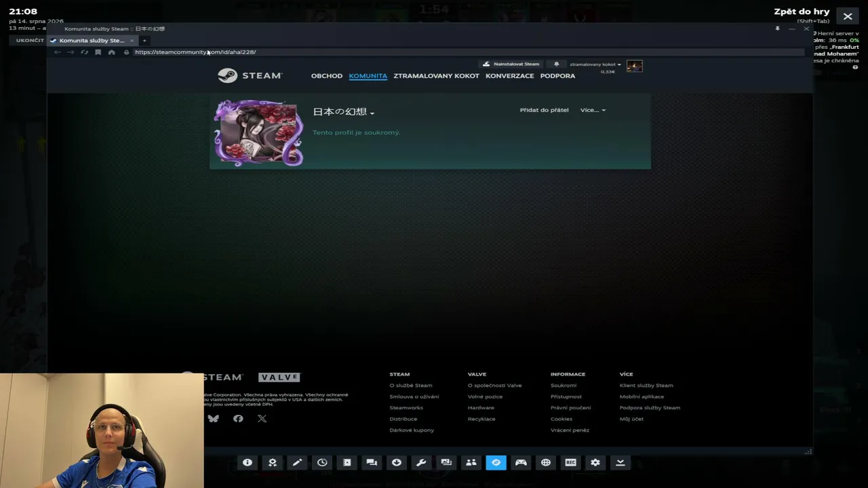Expand the Více... dropdown on profile
The width and height of the screenshot is (868, 488).
click(x=593, y=110)
